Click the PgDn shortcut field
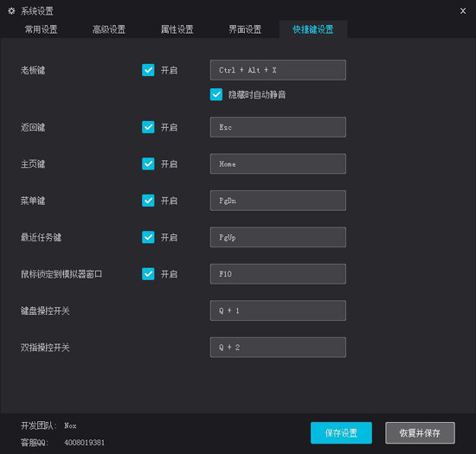Screen dimensions: 476x454 278,201
